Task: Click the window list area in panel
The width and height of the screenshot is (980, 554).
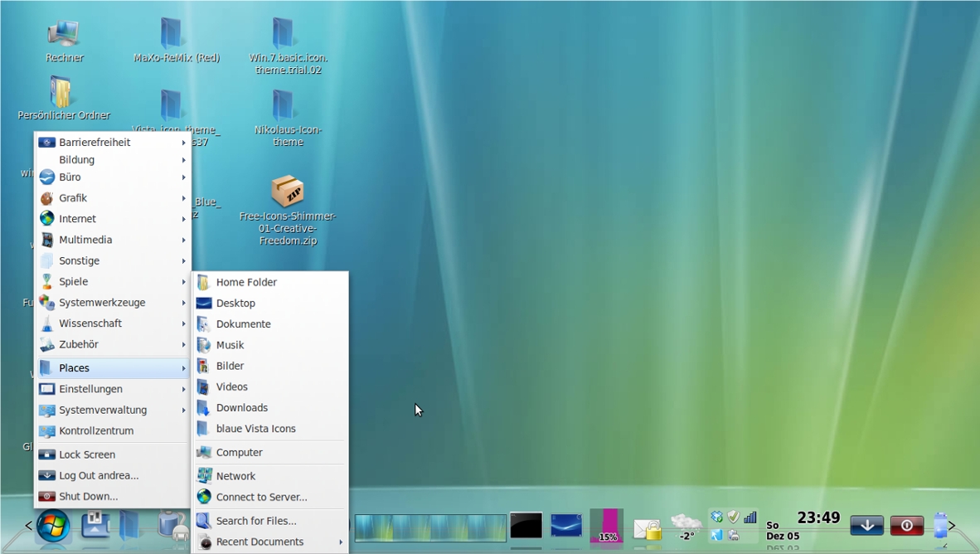Action: click(x=430, y=527)
